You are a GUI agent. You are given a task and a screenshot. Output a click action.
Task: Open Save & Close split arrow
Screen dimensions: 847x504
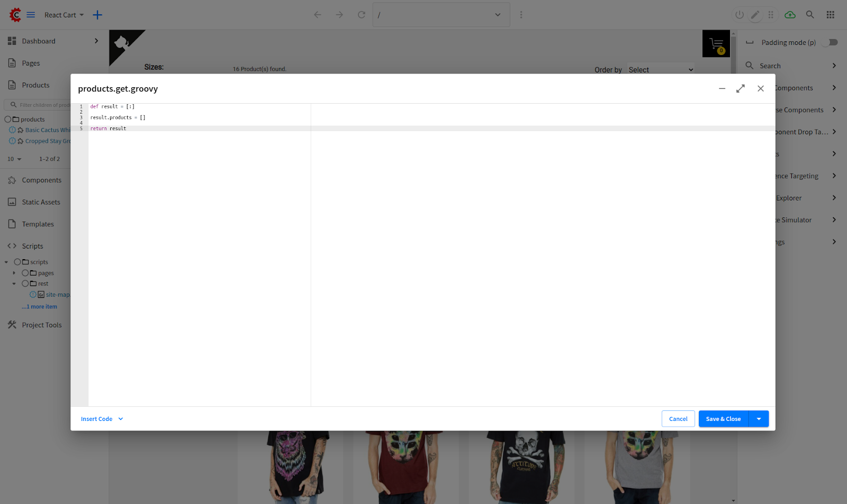[x=759, y=419]
